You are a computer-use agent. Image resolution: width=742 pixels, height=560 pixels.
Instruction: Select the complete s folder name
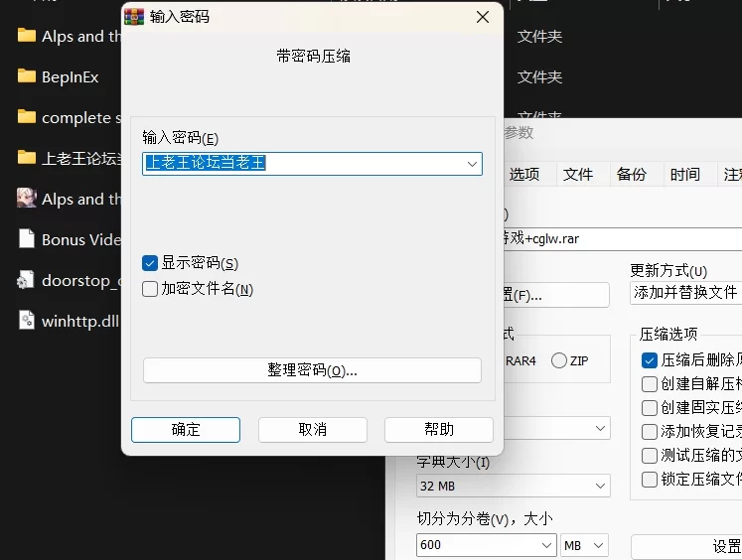[x=80, y=118]
